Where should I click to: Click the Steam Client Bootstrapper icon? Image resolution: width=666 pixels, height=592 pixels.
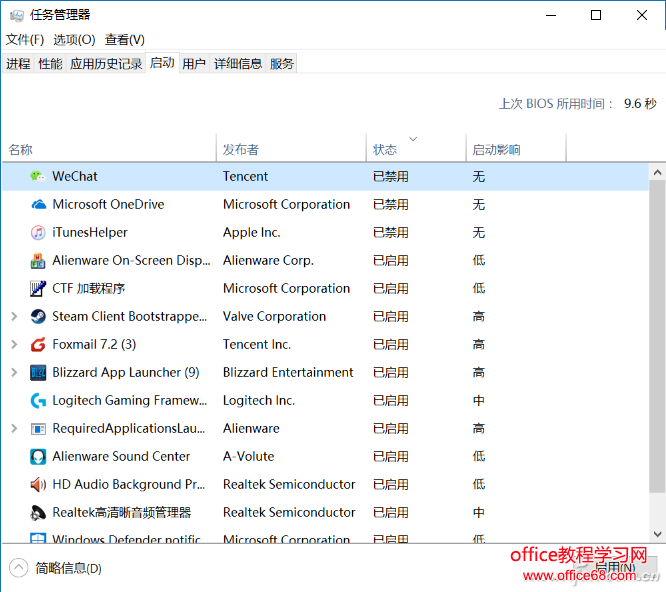coord(38,316)
